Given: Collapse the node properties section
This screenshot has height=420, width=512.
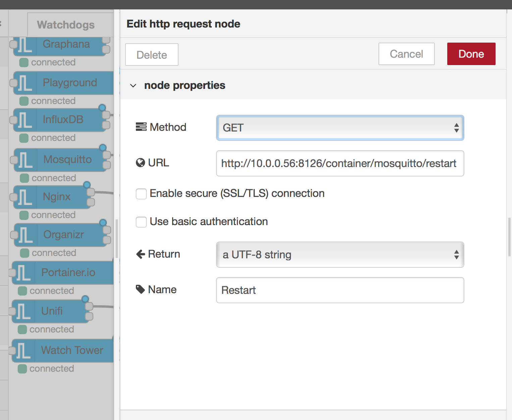Looking at the screenshot, I should pos(133,86).
